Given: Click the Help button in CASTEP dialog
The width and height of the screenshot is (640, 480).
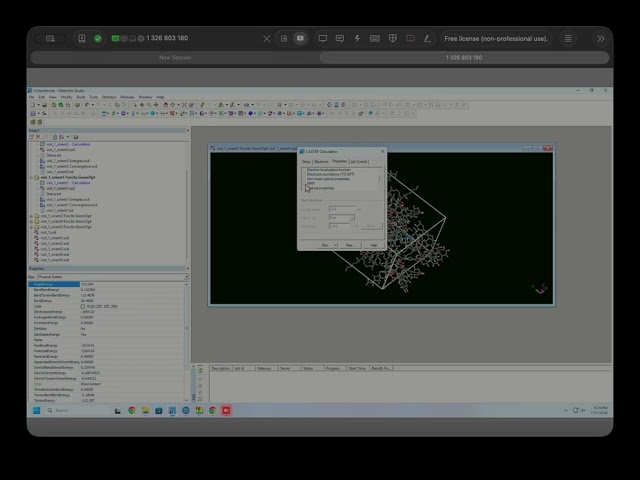Looking at the screenshot, I should [x=373, y=245].
